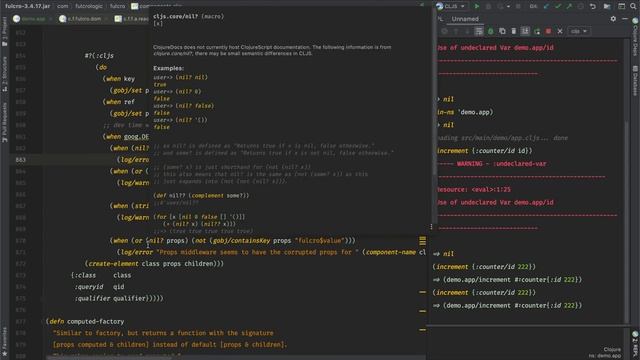This screenshot has height=360, width=640.
Task: Click the folder icon in top toolbar
Action: [x=607, y=6]
